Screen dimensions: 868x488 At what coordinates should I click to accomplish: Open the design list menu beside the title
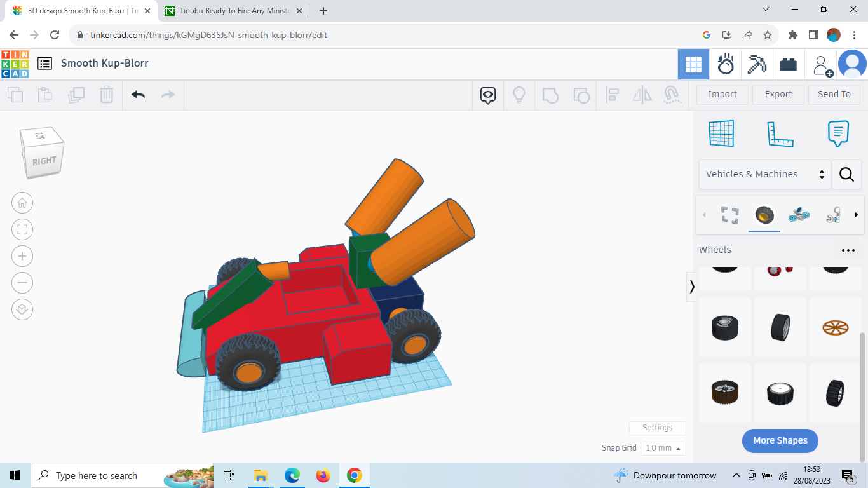pyautogui.click(x=44, y=64)
